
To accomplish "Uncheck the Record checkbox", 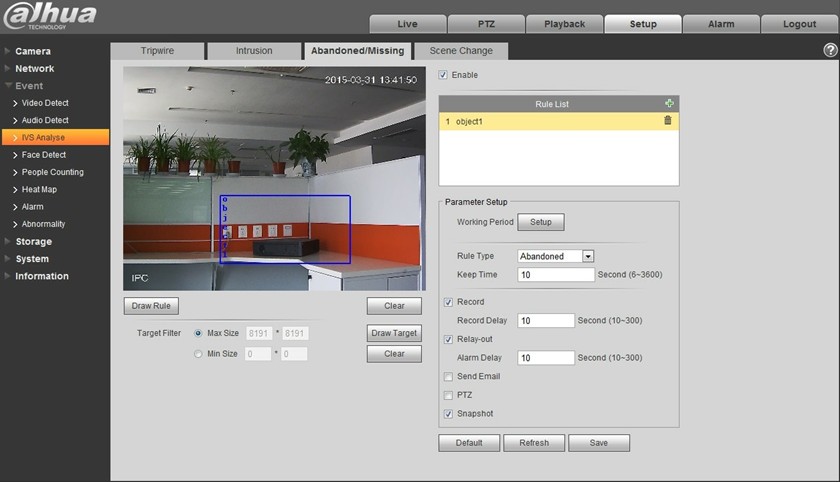I will [x=448, y=302].
